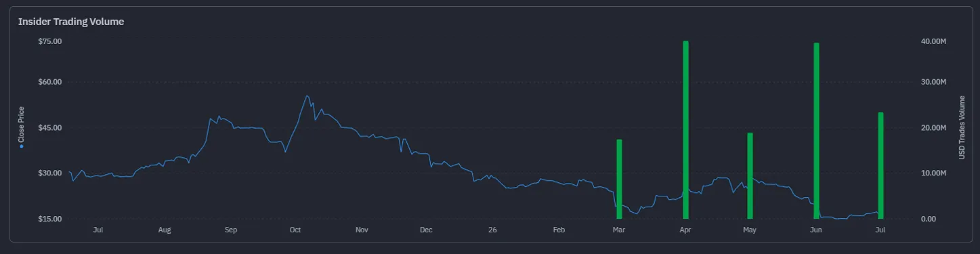Click the 40.00M volume axis tick
This screenshot has height=254, width=980.
[x=933, y=41]
